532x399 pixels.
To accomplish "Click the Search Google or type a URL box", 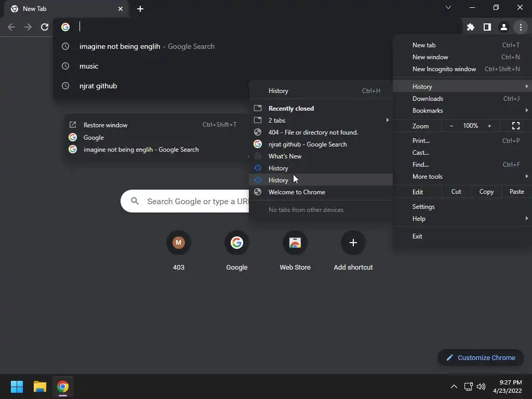I will click(x=185, y=201).
